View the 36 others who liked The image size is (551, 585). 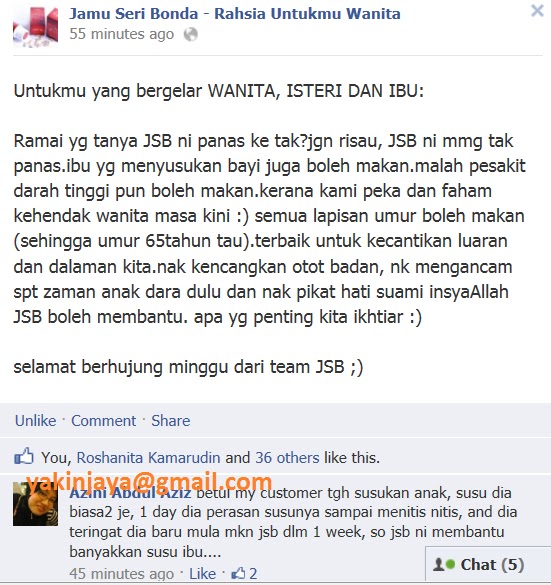click(x=287, y=458)
